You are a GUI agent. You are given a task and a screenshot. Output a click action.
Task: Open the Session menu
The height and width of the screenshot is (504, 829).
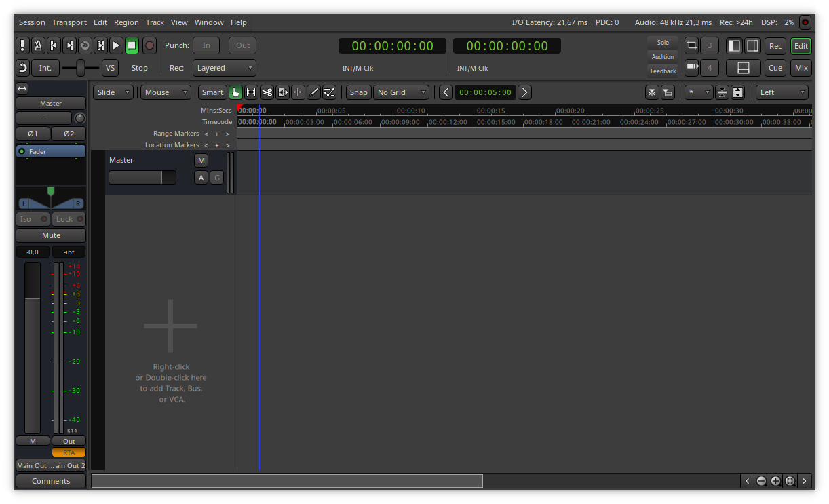pos(32,22)
